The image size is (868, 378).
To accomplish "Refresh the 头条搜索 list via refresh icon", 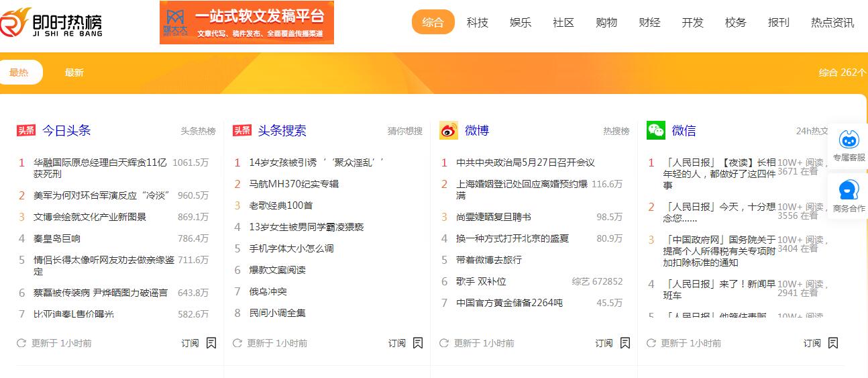I will pos(237,343).
